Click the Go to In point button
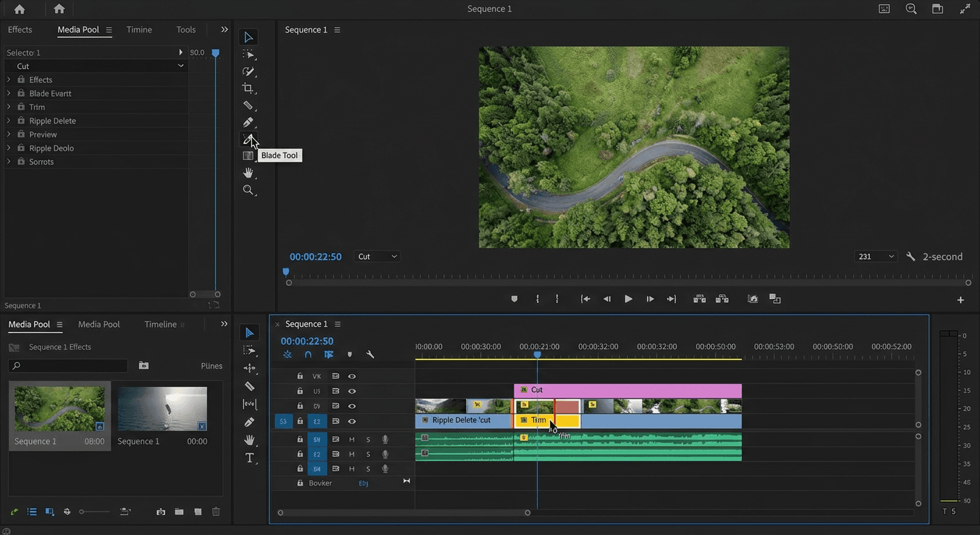This screenshot has height=535, width=980. click(585, 299)
